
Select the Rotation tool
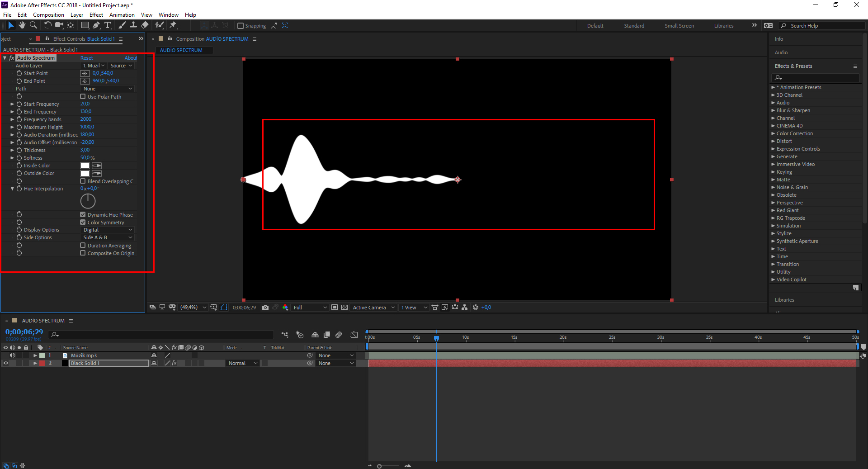coord(47,25)
